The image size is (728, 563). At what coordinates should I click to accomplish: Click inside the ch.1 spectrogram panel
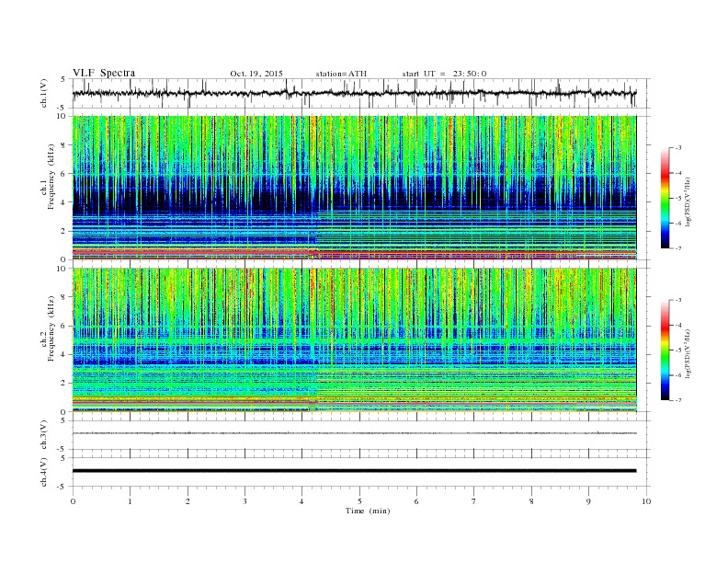(x=354, y=188)
